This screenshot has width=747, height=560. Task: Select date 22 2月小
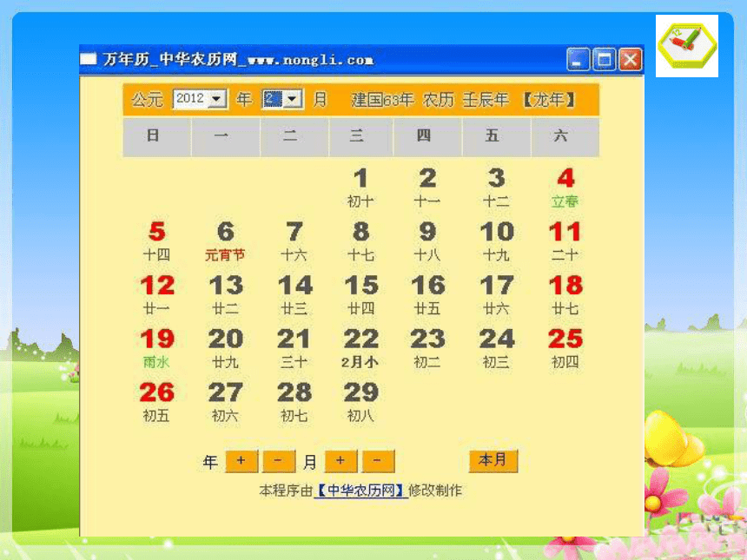360,348
